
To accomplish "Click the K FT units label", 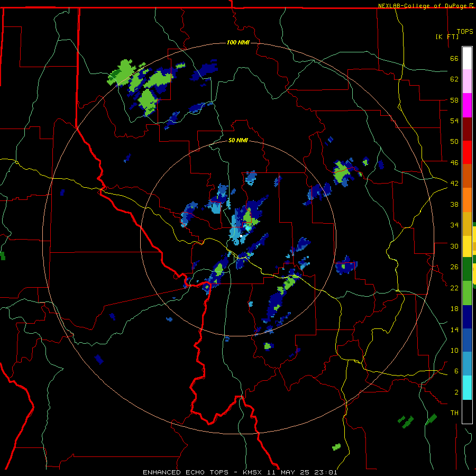I will 447,36.
